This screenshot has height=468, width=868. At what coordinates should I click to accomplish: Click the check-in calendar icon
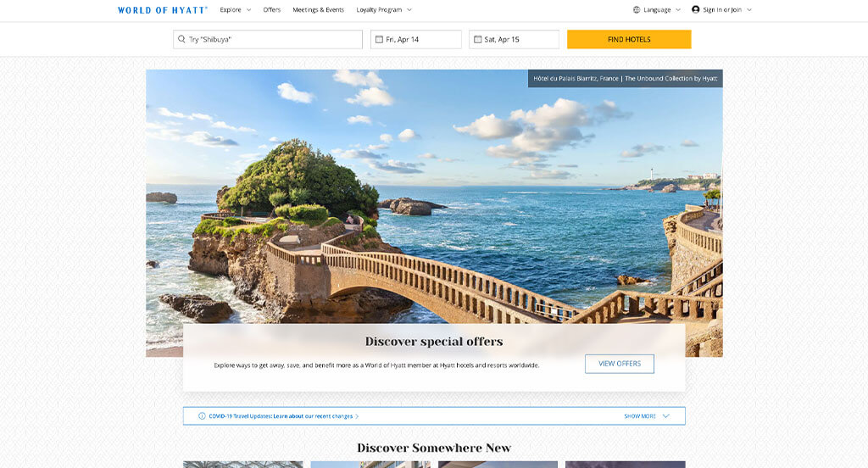379,39
